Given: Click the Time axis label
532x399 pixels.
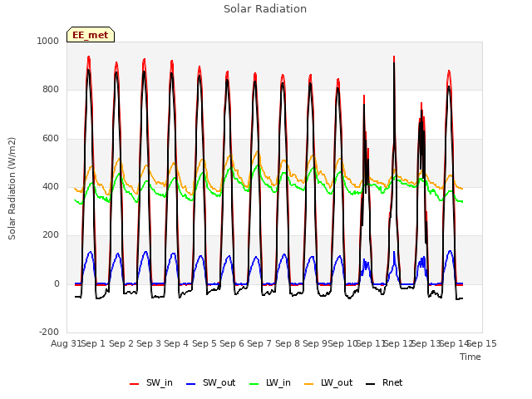Looking at the screenshot, I should [470, 357].
